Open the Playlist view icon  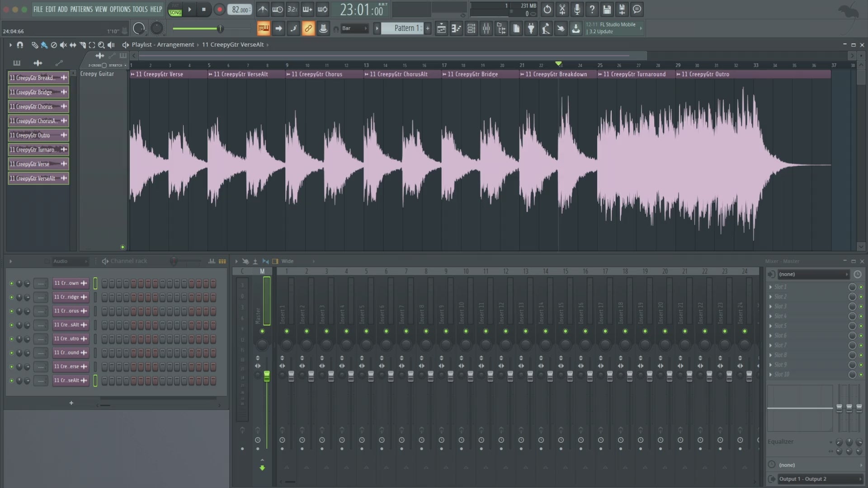point(441,28)
